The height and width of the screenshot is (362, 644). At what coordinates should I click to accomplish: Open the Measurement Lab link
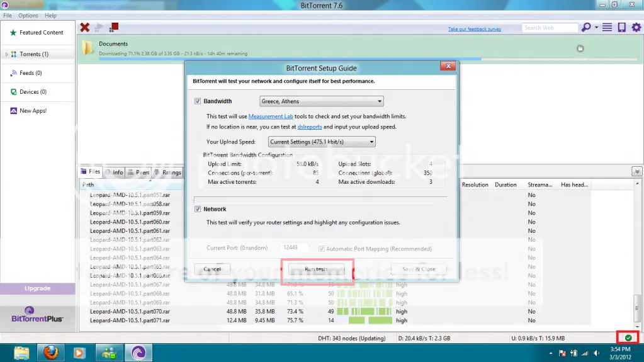(271, 116)
